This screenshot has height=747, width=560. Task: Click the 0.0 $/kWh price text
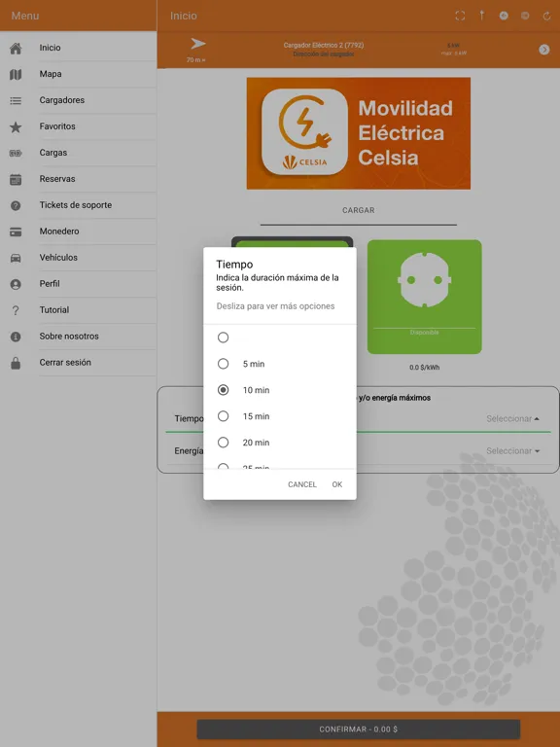(424, 368)
